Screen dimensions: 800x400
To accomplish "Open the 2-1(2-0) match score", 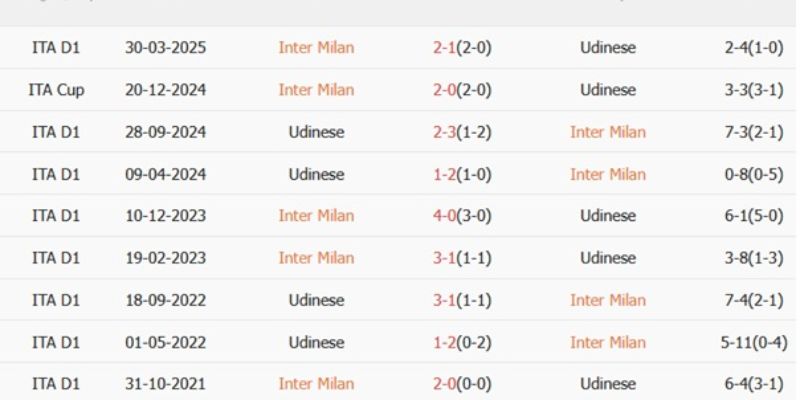I will [x=462, y=48].
